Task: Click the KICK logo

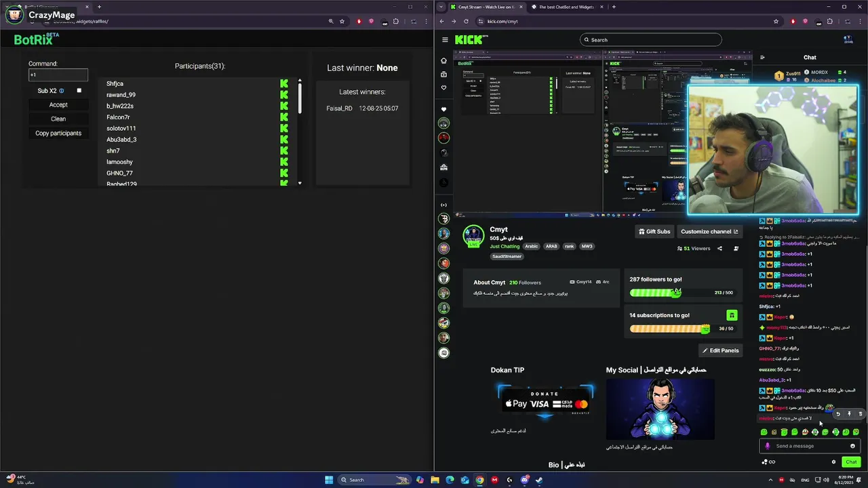Action: point(471,40)
